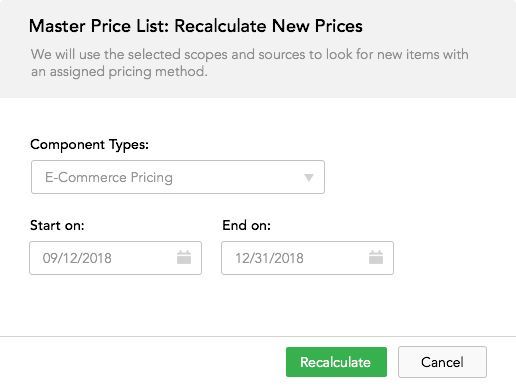Open the End on calendar picker icon
Screen dimensions: 516x389
[x=376, y=257]
